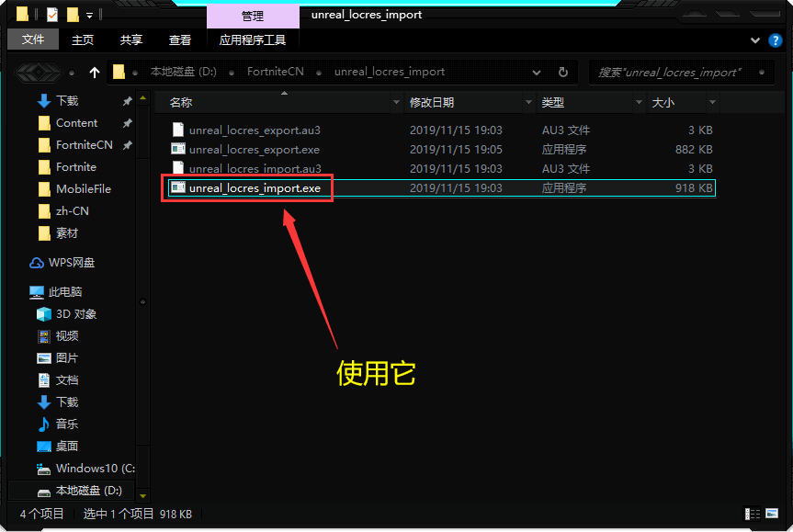
Task: Switch to large icons view layout
Action: pos(772,514)
